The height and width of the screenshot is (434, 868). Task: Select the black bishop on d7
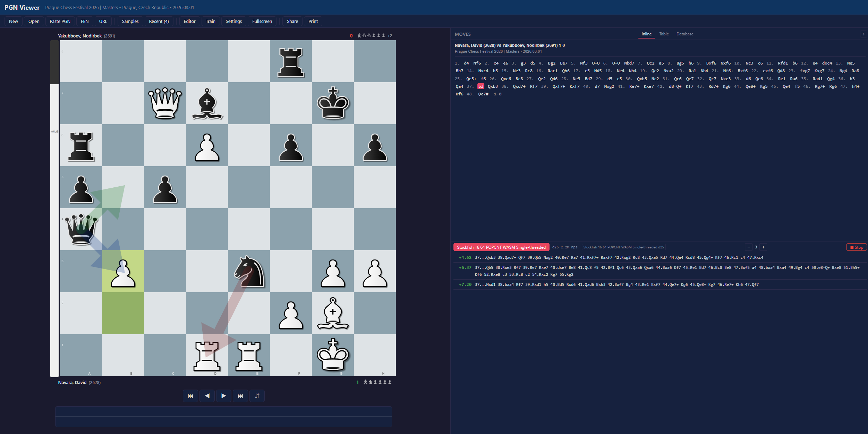coord(207,103)
